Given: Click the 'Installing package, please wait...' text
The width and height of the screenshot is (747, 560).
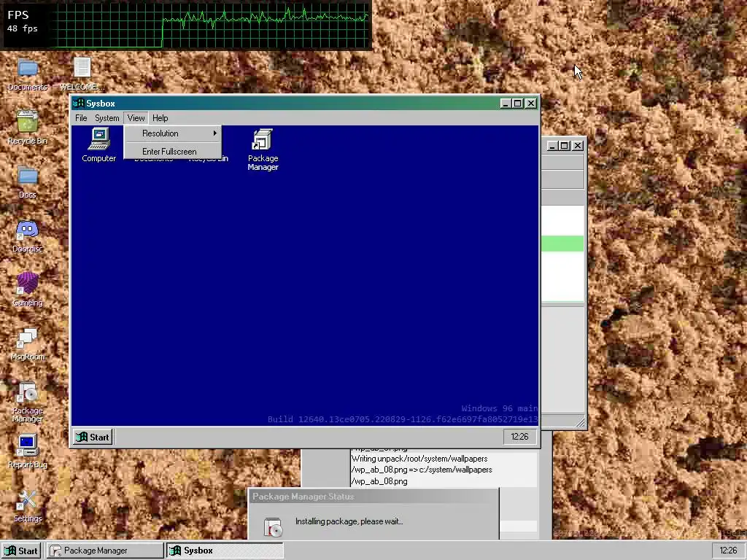Looking at the screenshot, I should pos(349,521).
